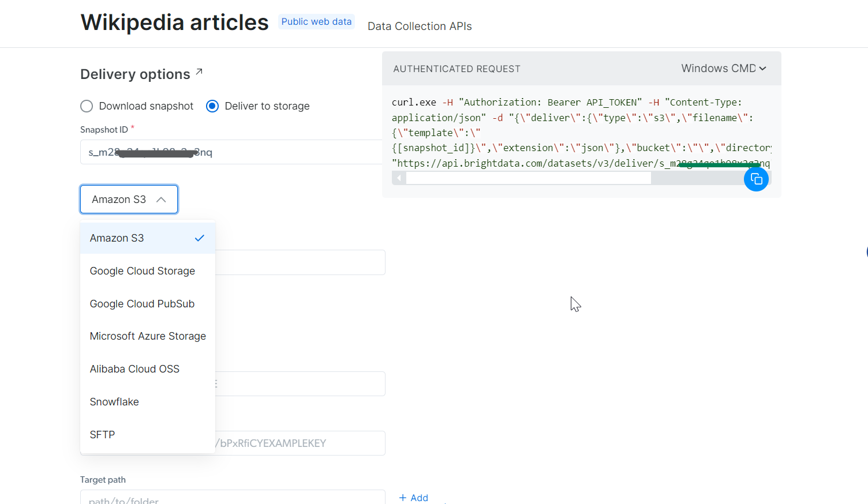Select Google Cloud PubSub delivery option
Screen dimensions: 868x504
[x=142, y=303]
